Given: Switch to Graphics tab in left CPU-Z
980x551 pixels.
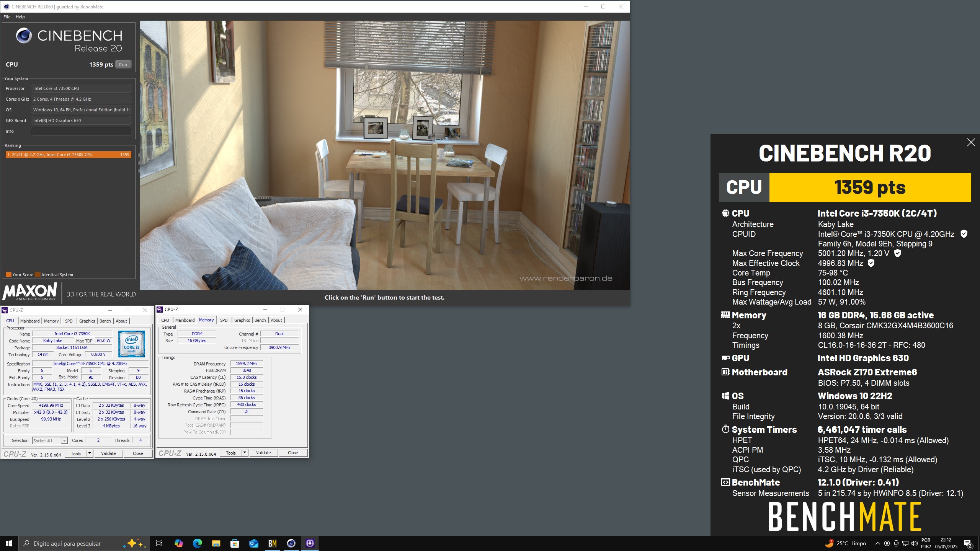Looking at the screenshot, I should [x=87, y=321].
